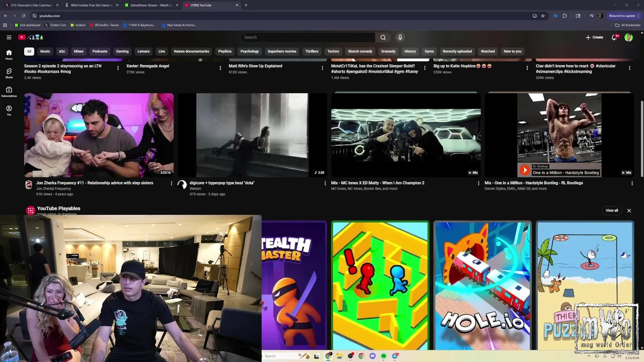Viewport: 644px width, 362px height.
Task: Open Jon Zherka Frequency channel avatar
Action: click(x=29, y=185)
